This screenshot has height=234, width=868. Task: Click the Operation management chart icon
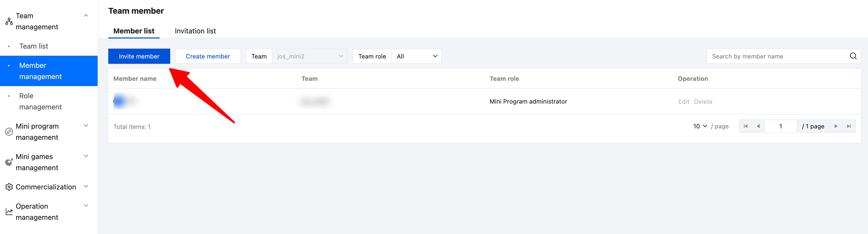coord(9,212)
